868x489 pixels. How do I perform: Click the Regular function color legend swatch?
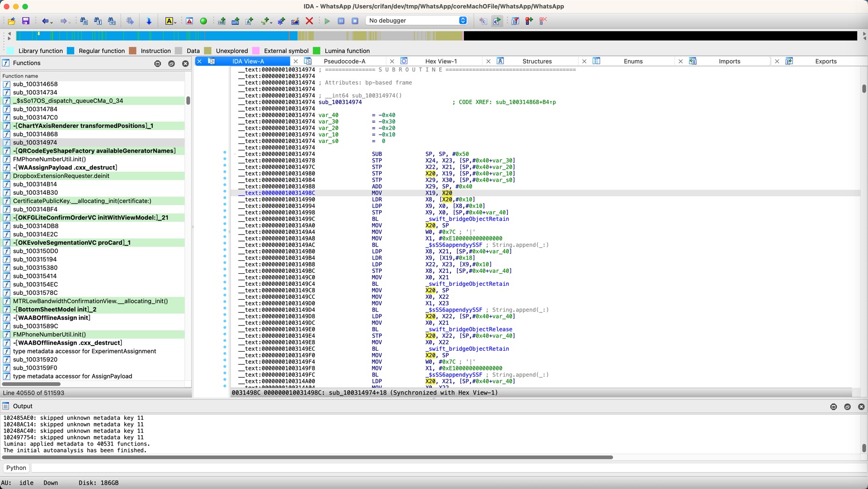(x=70, y=51)
